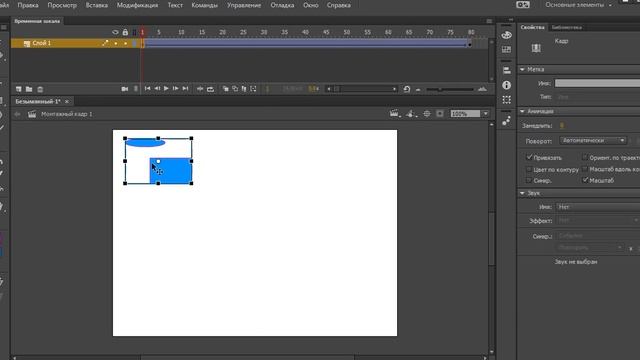Click the back arrow in the edit bar
Viewport: 640px width, 360px height.
click(17, 114)
